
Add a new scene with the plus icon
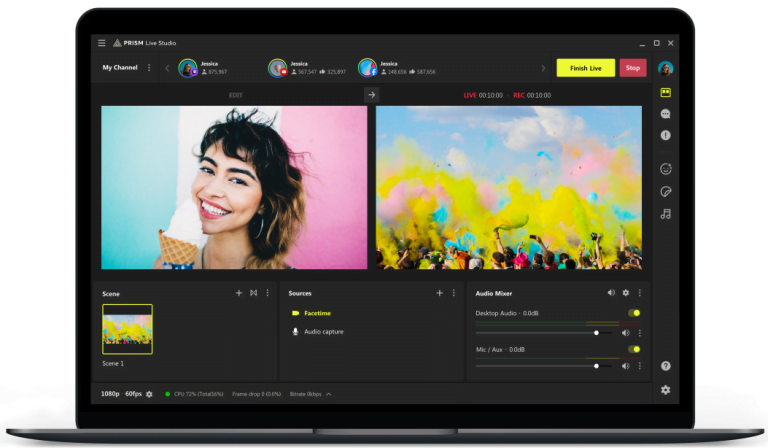click(x=239, y=293)
